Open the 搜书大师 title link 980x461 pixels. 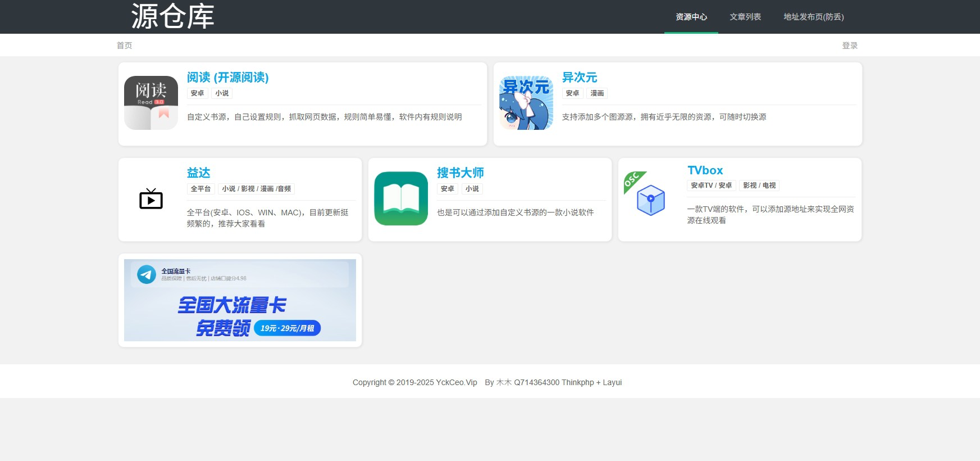tap(460, 173)
